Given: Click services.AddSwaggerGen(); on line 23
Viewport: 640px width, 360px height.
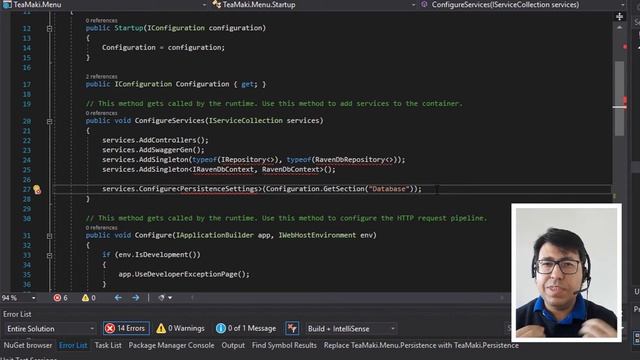Looking at the screenshot, I should 153,150.
